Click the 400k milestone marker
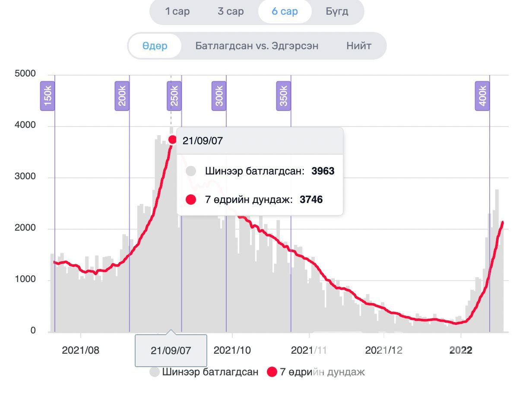Viewport: 532px width, 393px height. (482, 96)
